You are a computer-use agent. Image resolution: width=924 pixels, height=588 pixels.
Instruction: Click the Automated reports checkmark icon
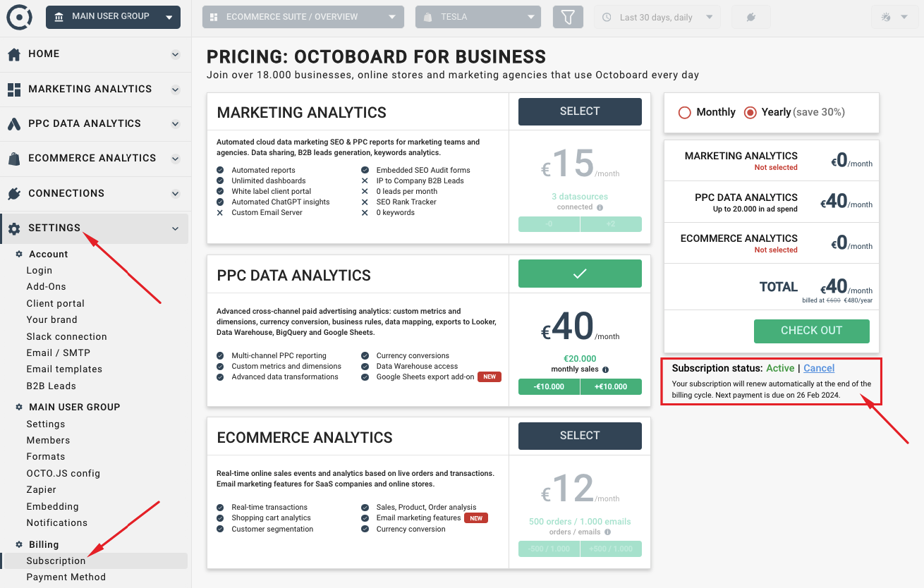[x=220, y=170]
